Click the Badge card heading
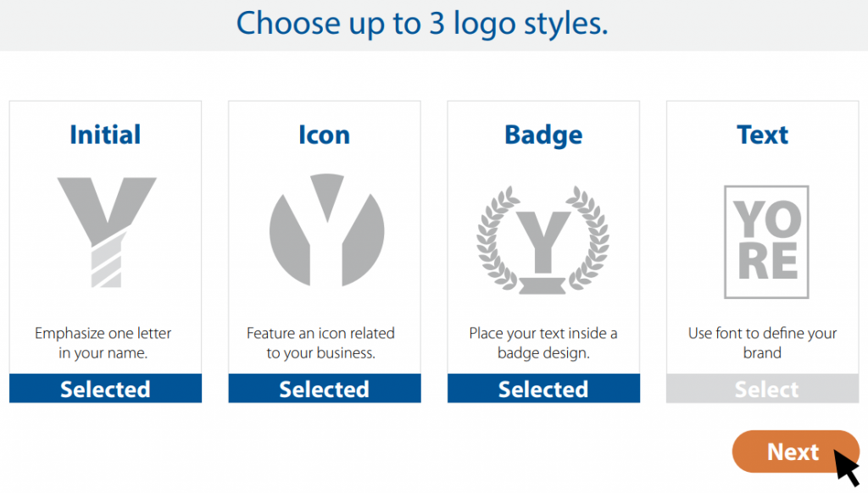The image size is (868, 493). [543, 134]
